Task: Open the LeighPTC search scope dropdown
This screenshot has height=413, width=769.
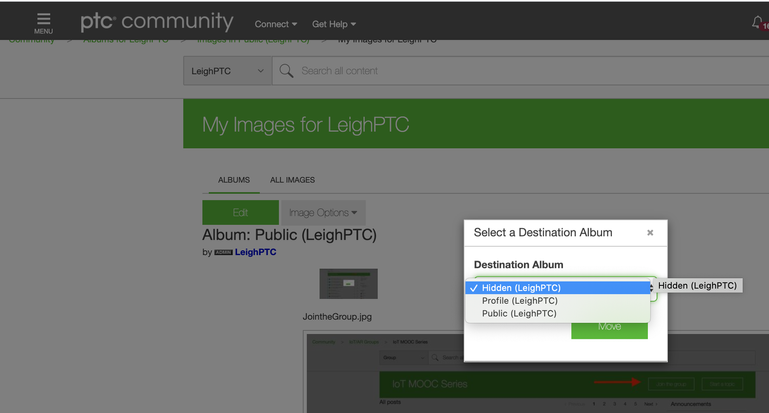Action: (227, 71)
